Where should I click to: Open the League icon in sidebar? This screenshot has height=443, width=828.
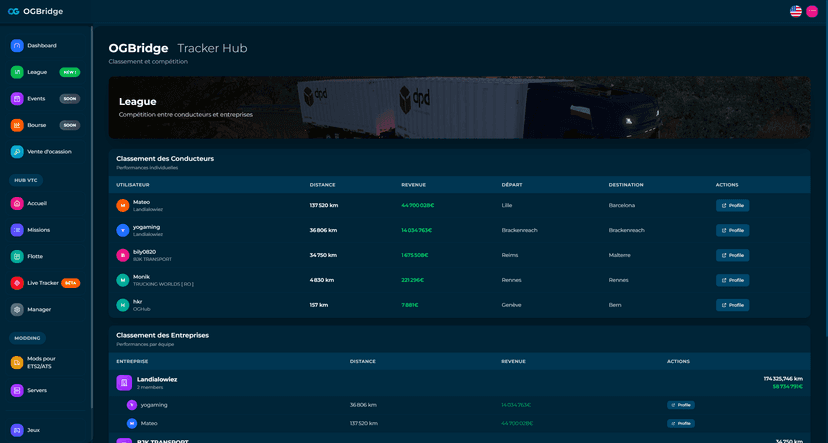(17, 72)
